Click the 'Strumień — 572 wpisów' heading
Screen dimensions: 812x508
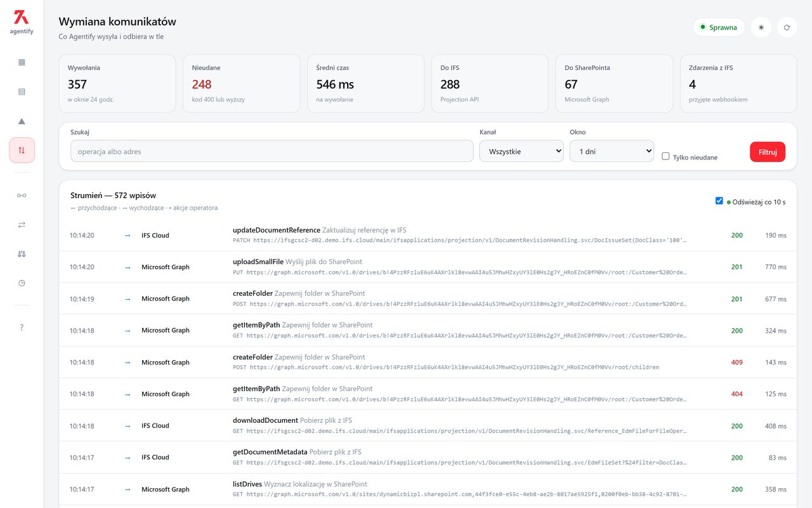pos(113,196)
